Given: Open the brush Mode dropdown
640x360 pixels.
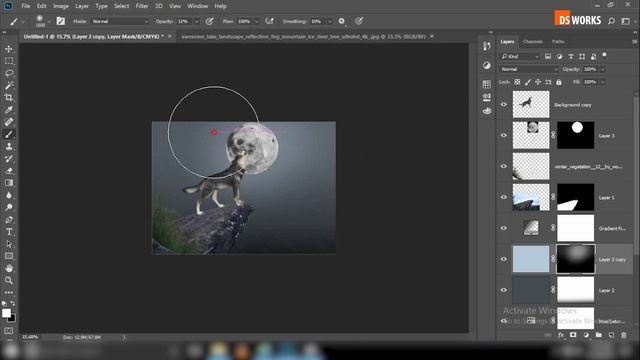Looking at the screenshot, I should (x=119, y=21).
